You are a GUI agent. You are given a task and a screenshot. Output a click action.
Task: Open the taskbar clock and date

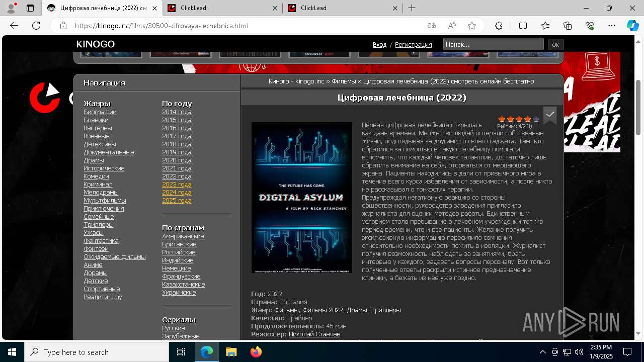tap(601, 352)
